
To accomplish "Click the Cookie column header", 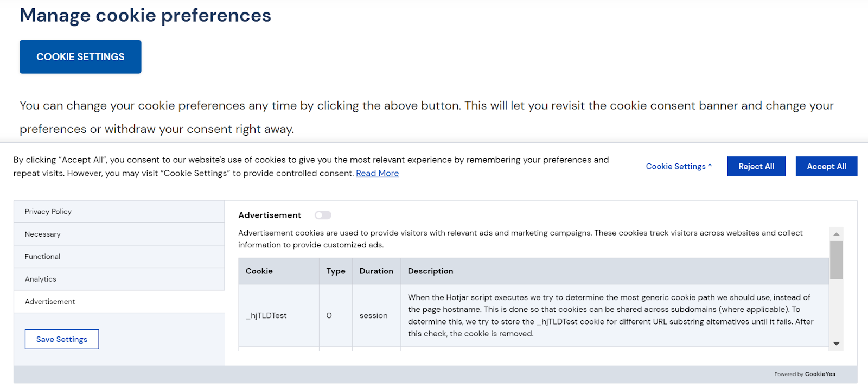I will 259,271.
